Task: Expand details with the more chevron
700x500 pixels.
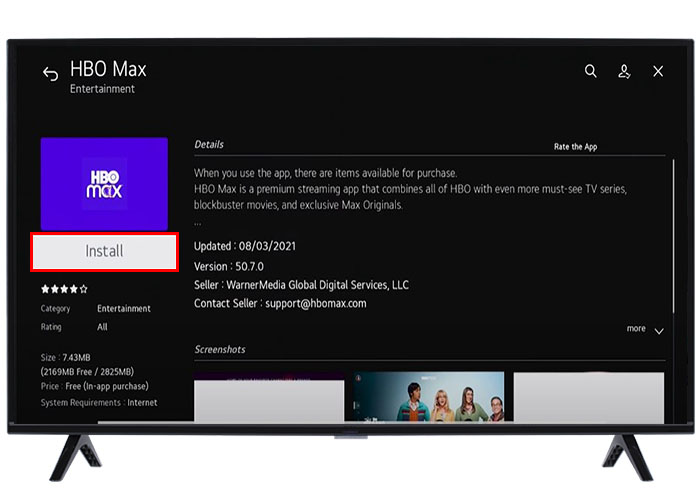Action: click(659, 331)
